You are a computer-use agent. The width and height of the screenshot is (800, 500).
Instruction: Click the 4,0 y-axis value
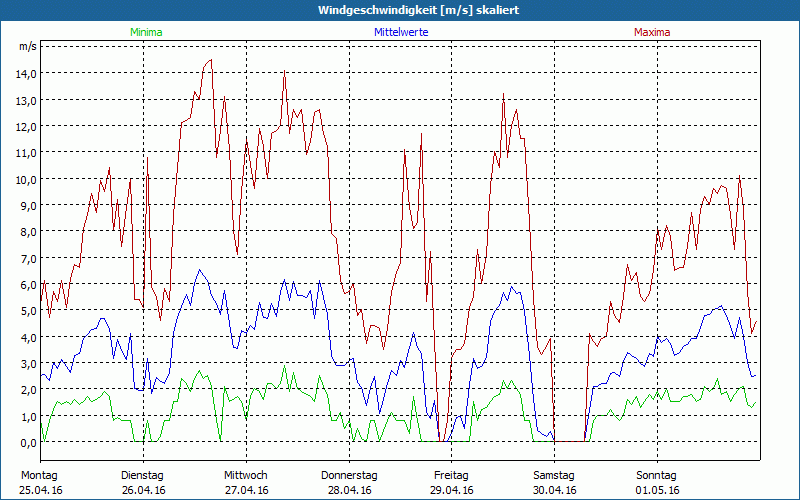coord(28,338)
